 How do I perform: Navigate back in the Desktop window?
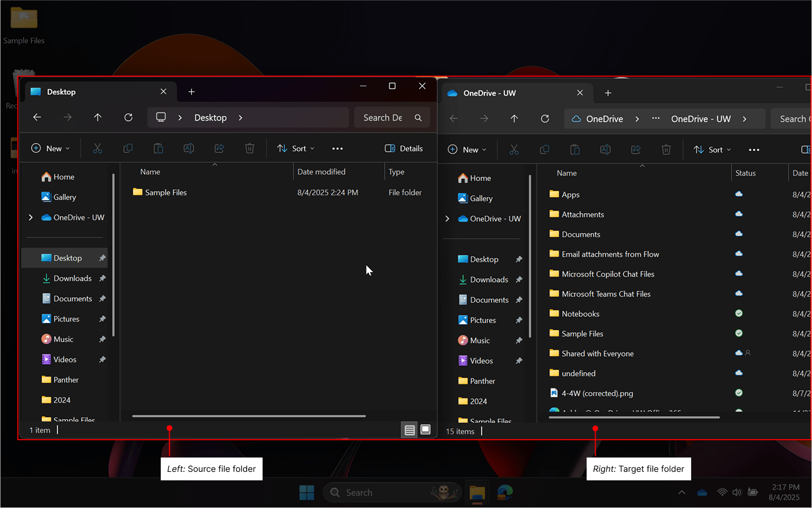(x=37, y=117)
